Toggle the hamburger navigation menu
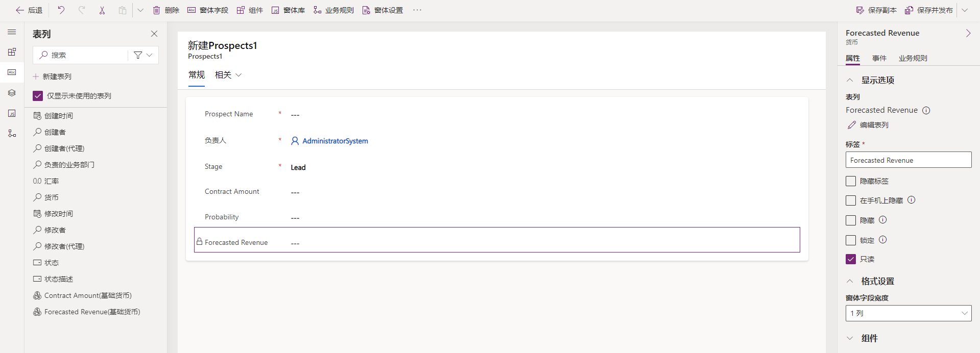The image size is (980, 353). pos(12,32)
